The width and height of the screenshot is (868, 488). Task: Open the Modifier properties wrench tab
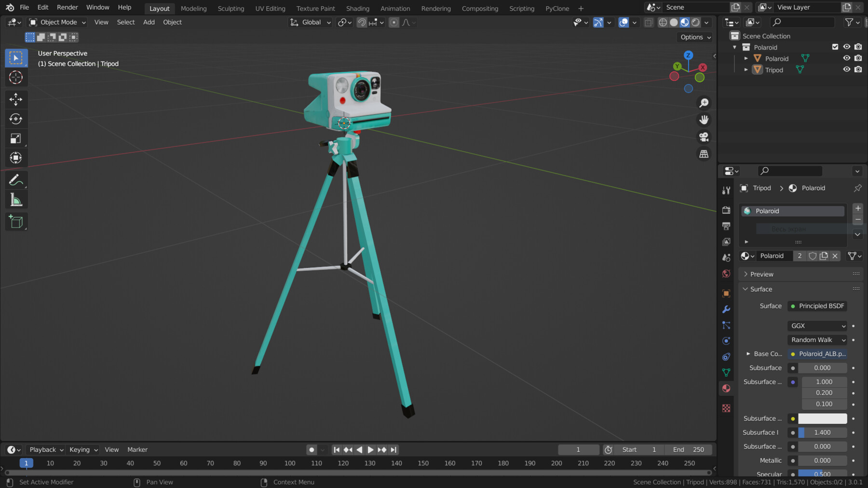point(726,309)
